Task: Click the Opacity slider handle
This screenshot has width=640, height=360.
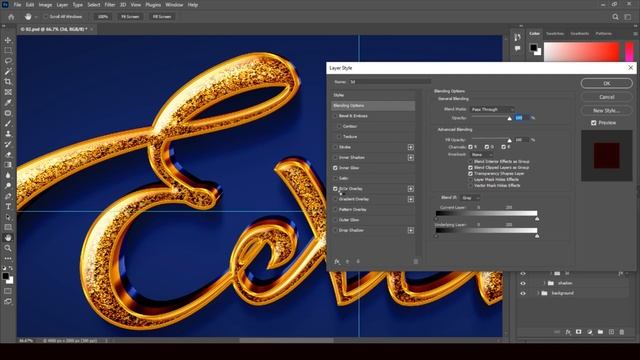Action: [x=509, y=118]
